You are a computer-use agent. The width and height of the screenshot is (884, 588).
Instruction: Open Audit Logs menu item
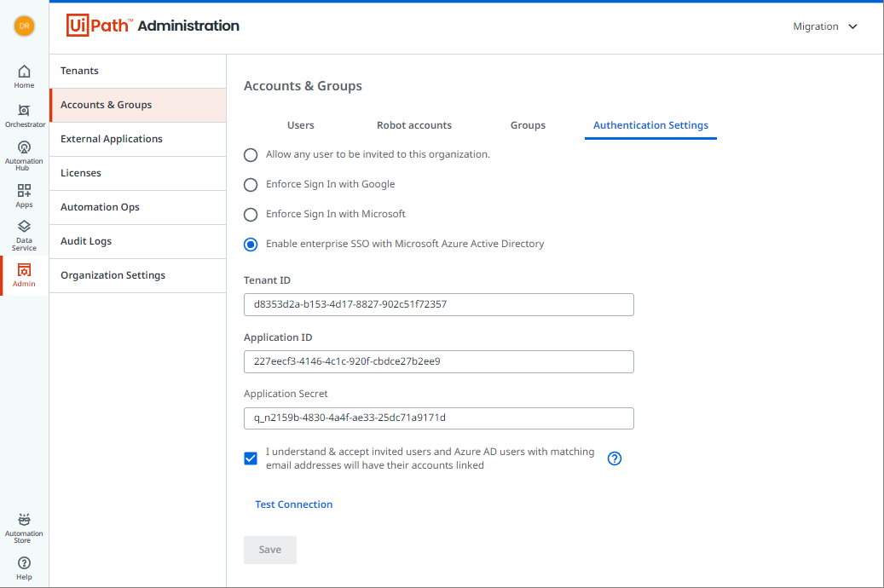[138, 241]
